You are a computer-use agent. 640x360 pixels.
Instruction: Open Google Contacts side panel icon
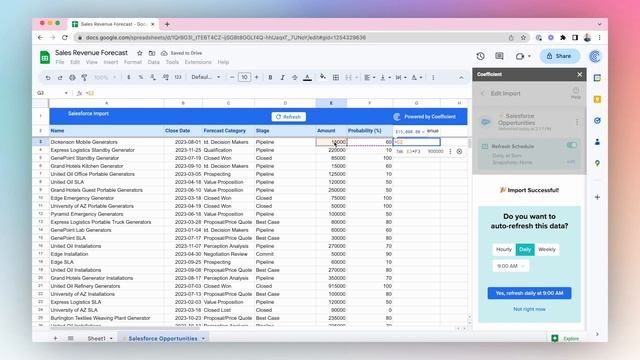pos(597,142)
